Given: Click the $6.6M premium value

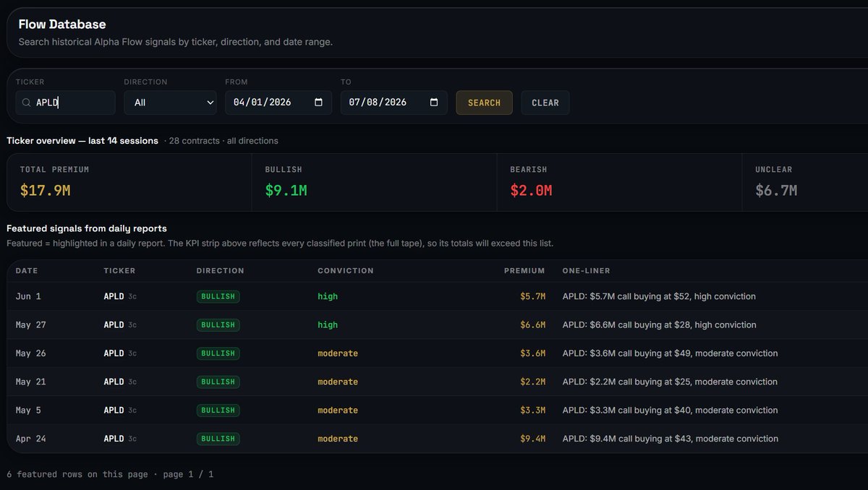Looking at the screenshot, I should 533,325.
